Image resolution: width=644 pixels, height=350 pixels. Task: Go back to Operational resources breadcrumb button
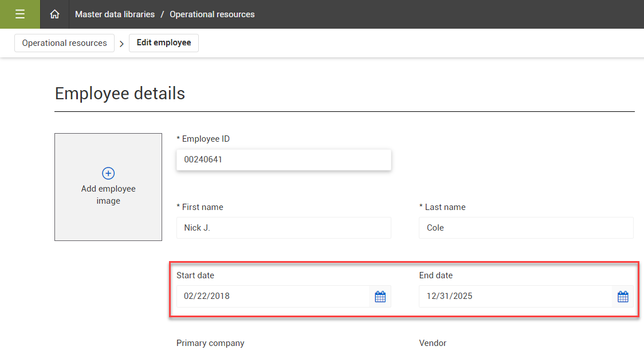[x=64, y=43]
